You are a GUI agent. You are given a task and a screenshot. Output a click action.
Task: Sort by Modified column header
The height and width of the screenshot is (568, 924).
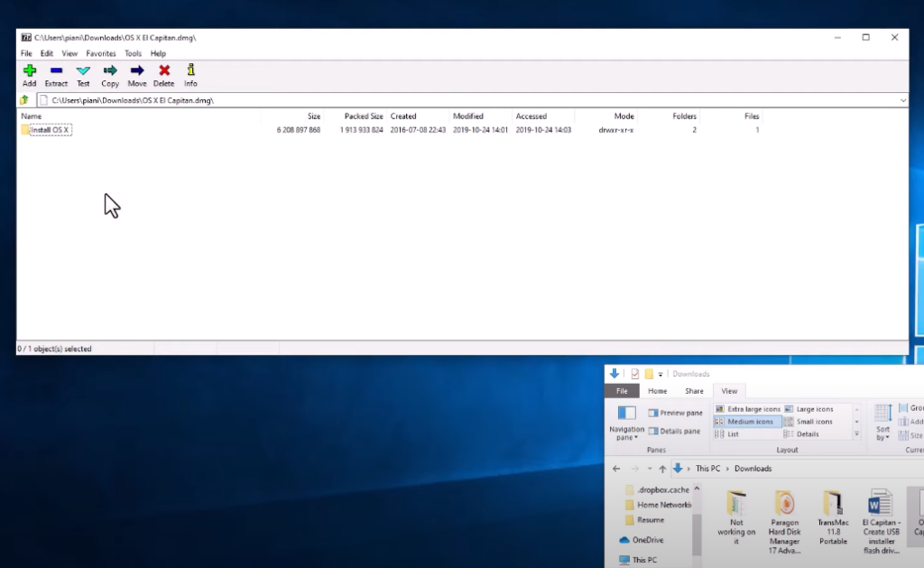pyautogui.click(x=468, y=116)
